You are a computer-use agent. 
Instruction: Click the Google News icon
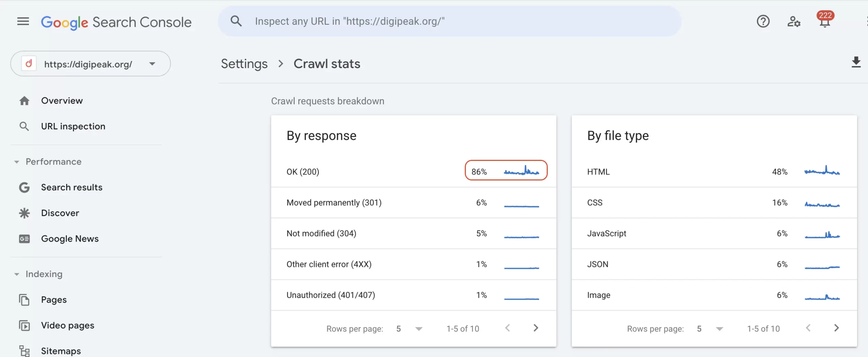(24, 239)
